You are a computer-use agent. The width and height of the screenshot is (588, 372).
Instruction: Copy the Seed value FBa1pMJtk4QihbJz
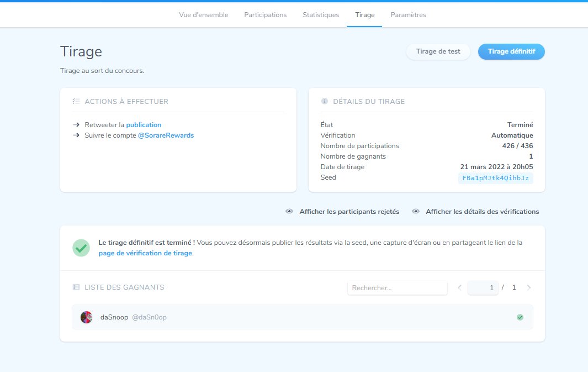496,177
